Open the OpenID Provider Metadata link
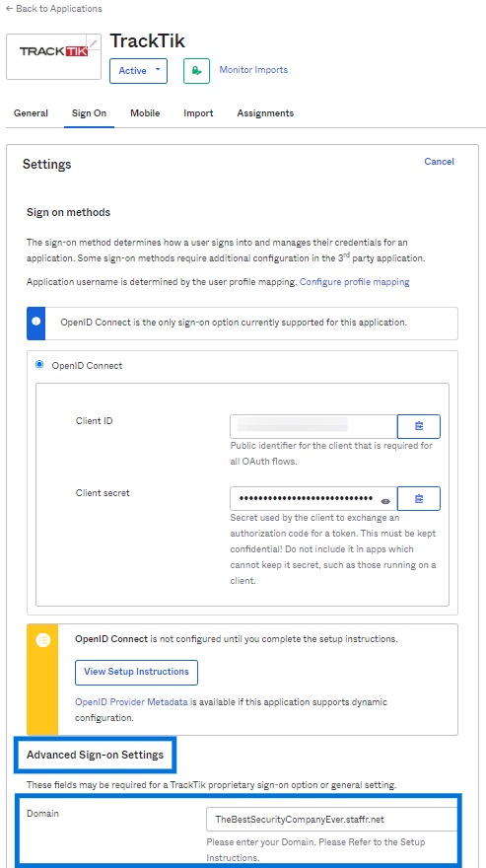 click(132, 702)
